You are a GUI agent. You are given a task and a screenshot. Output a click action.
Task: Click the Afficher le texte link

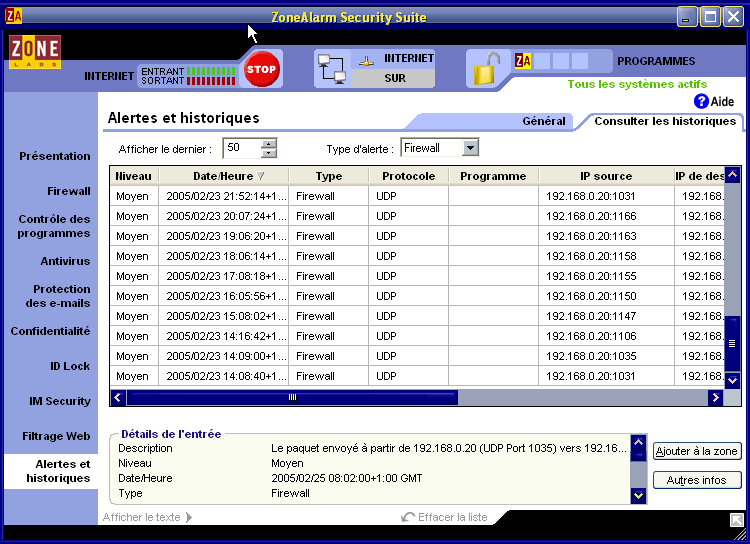[147, 517]
